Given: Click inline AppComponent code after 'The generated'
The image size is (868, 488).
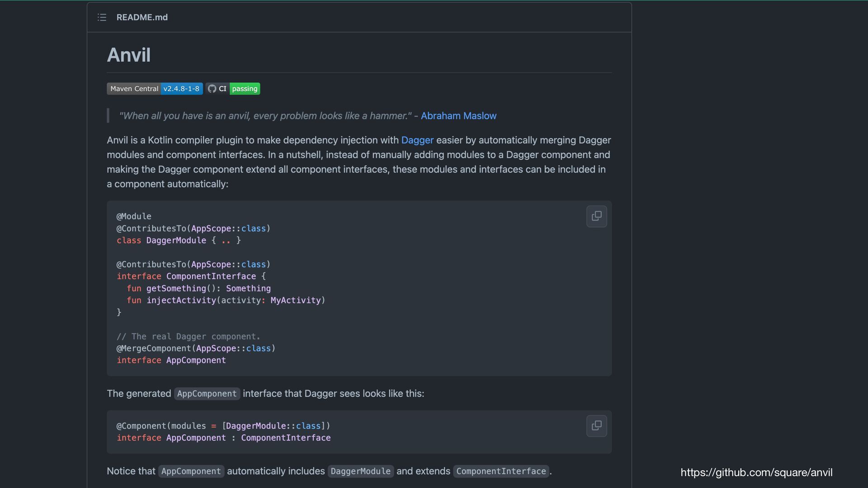Looking at the screenshot, I should tap(207, 394).
